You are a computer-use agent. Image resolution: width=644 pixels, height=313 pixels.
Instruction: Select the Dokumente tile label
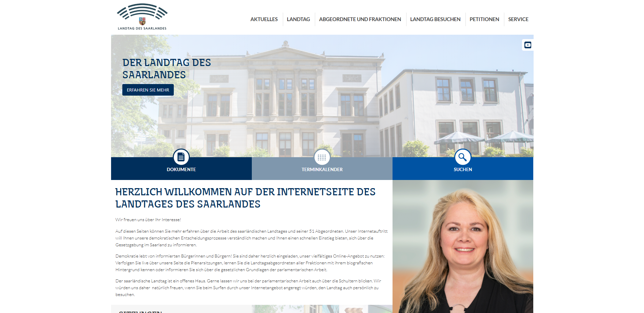click(x=181, y=169)
